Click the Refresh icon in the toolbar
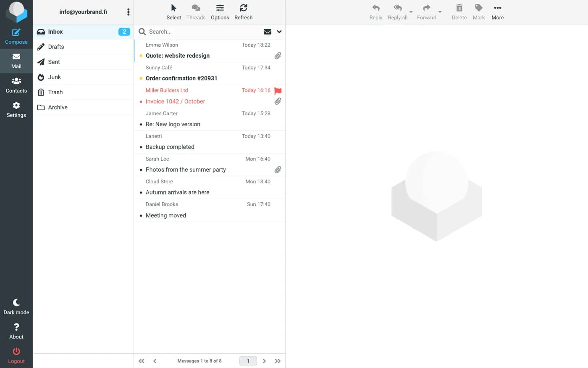This screenshot has width=588, height=368. coord(244,8)
